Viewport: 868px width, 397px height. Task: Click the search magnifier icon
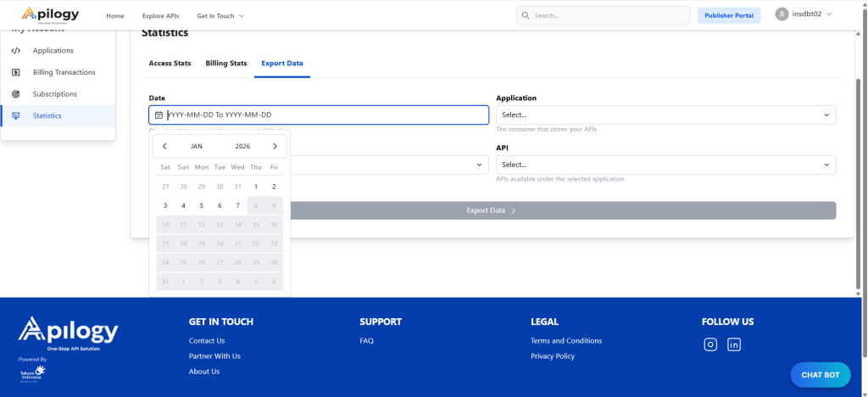point(526,15)
